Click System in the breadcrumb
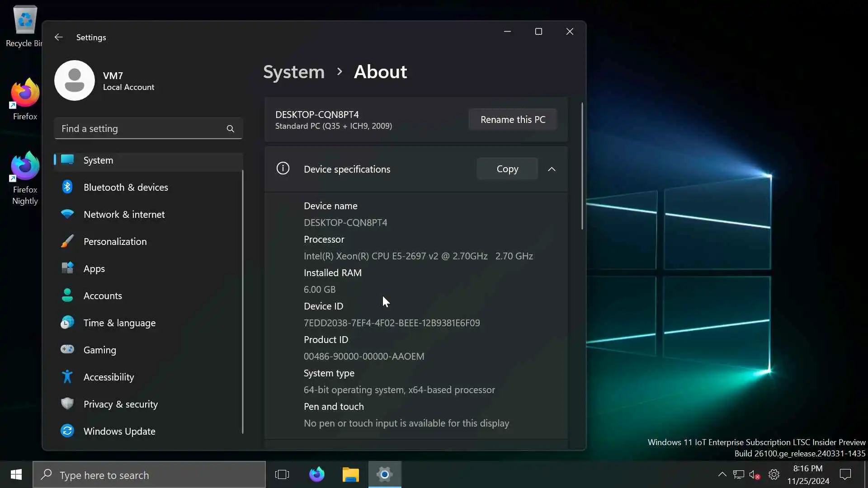The width and height of the screenshot is (868, 488). [294, 72]
